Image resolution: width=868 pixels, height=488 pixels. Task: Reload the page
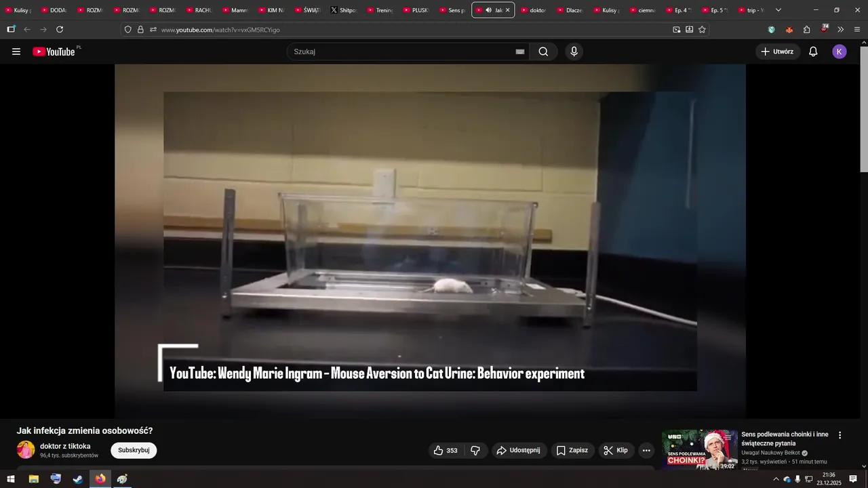(60, 29)
